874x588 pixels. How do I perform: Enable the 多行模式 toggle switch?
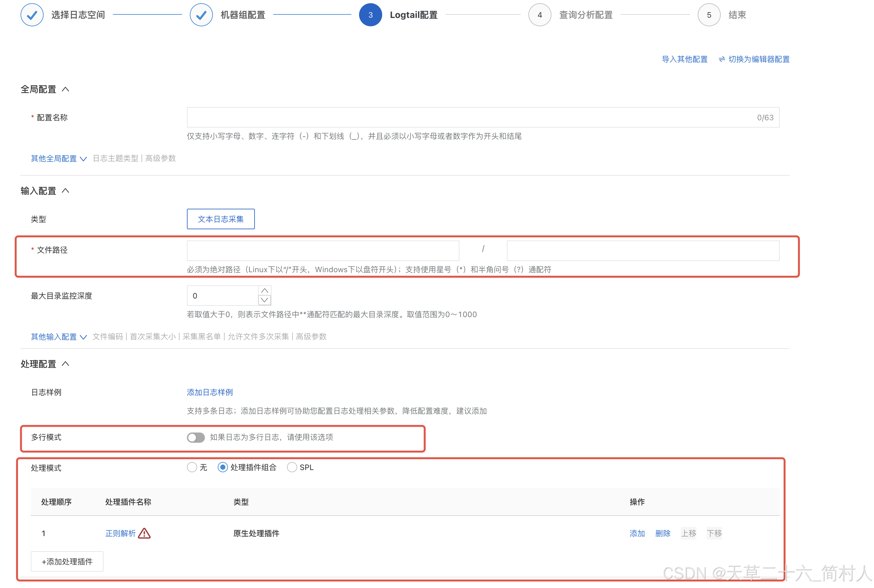point(196,437)
